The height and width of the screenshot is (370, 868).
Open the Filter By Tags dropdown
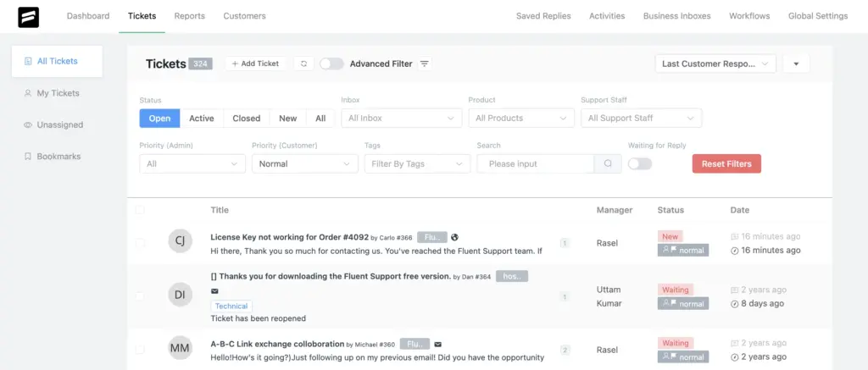tap(417, 163)
